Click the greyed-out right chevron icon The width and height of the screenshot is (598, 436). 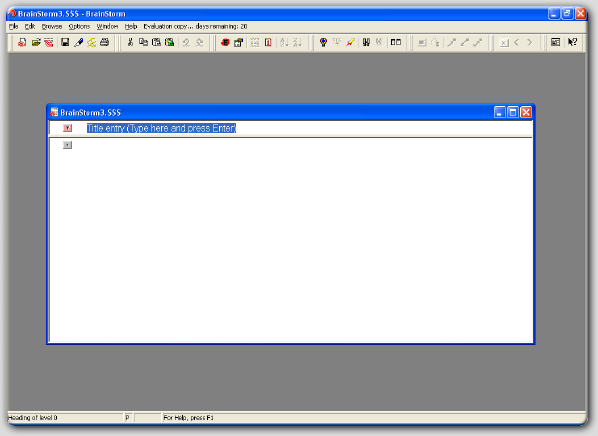(530, 42)
